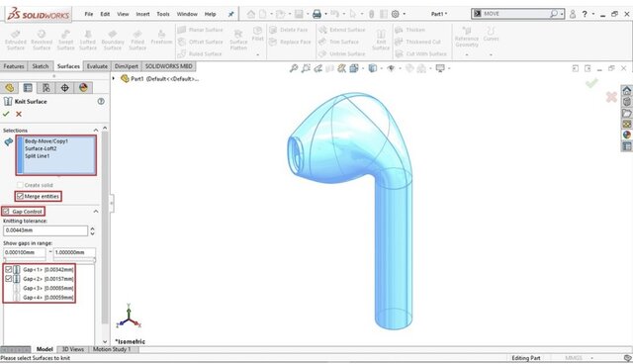Open the Options gear dropdown arrow
This screenshot has height=364, width=633.
click(x=404, y=14)
